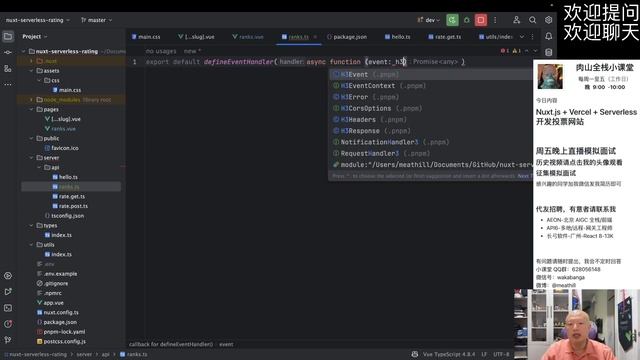Open app.vue in the project tree

(x=50, y=303)
